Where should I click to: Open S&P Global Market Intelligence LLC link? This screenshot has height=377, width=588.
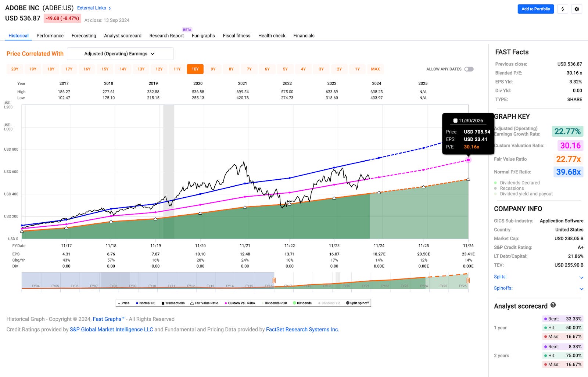coord(111,330)
